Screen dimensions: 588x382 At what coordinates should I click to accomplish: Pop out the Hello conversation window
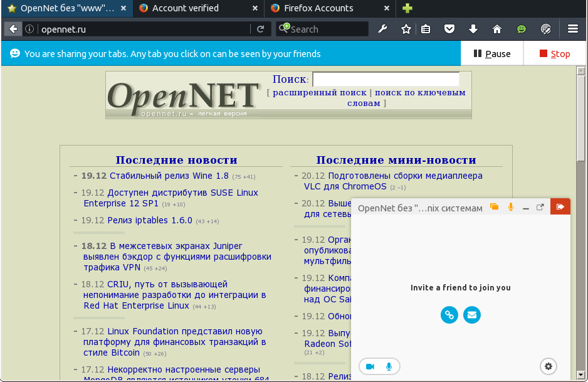pyautogui.click(x=540, y=207)
